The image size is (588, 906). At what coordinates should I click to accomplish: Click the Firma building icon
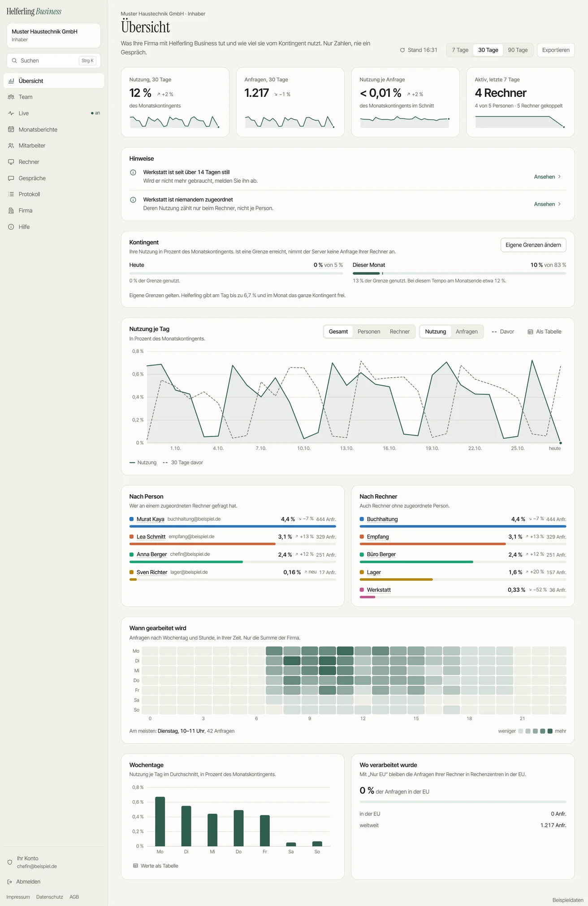(11, 211)
